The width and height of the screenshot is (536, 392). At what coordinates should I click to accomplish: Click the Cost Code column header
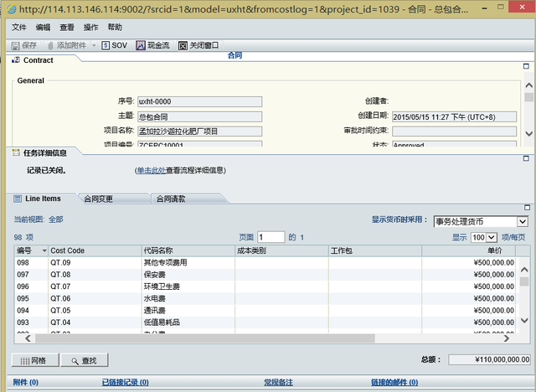[x=95, y=250]
